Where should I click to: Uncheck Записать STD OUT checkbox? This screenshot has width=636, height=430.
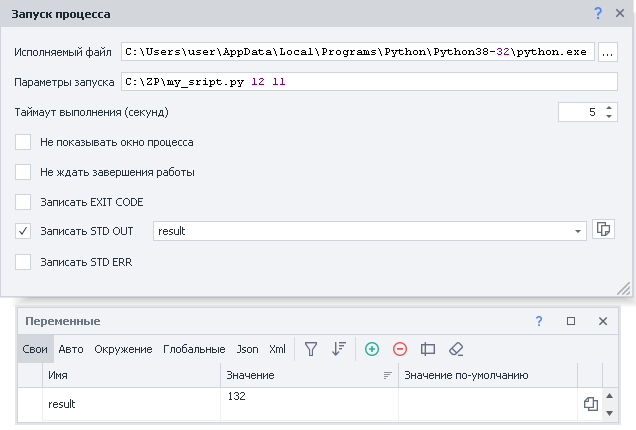click(23, 231)
